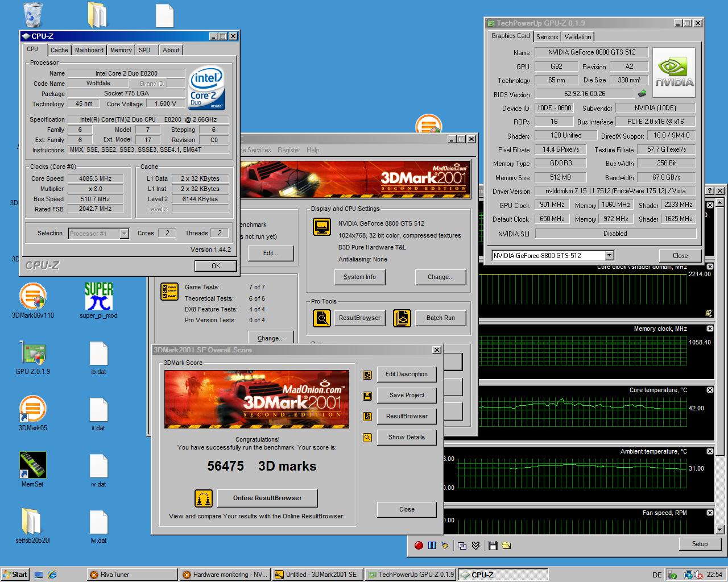Open the super_pi_mod desktop icon
The image size is (728, 582).
point(98,301)
